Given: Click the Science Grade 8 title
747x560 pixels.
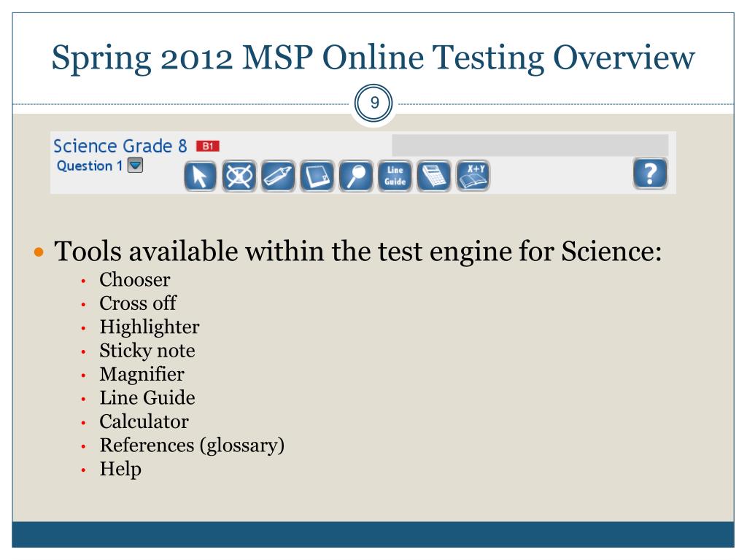Looking at the screenshot, I should [x=120, y=146].
